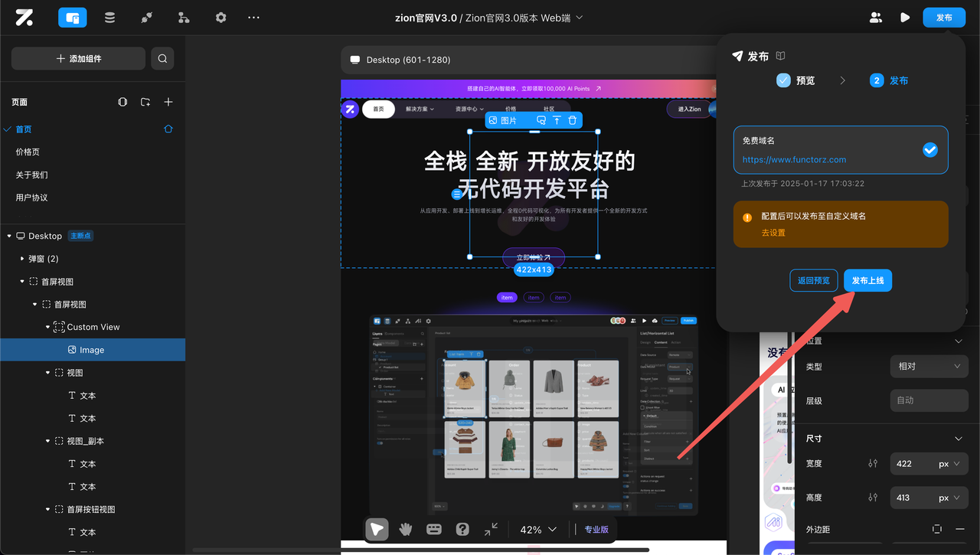Image resolution: width=980 pixels, height=555 pixels.
Task: Click the 发布上线 button
Action: click(867, 281)
